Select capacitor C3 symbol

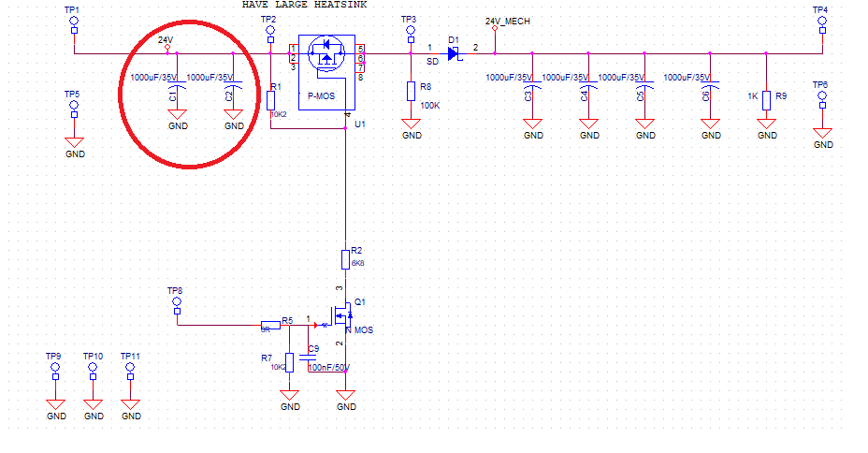tap(532, 87)
